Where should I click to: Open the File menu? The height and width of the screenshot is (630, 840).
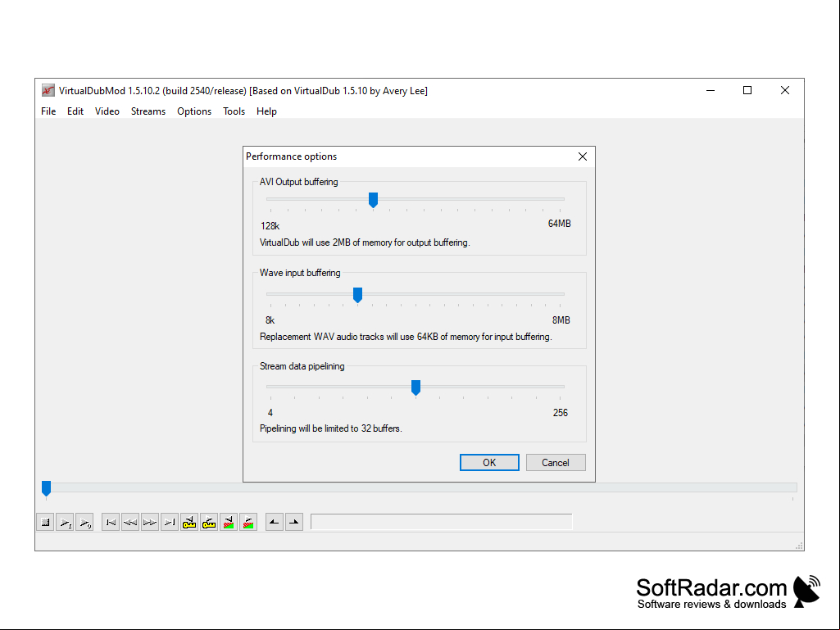tap(48, 111)
